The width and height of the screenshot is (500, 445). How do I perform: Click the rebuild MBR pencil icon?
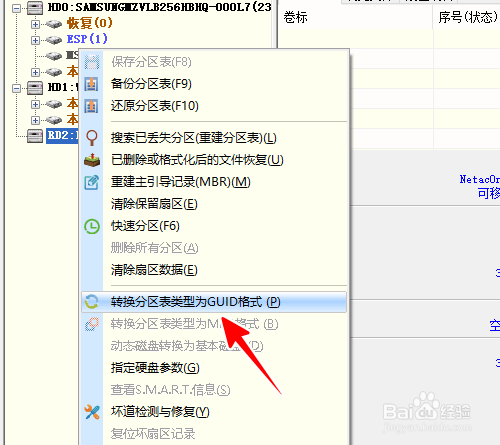[x=92, y=182]
